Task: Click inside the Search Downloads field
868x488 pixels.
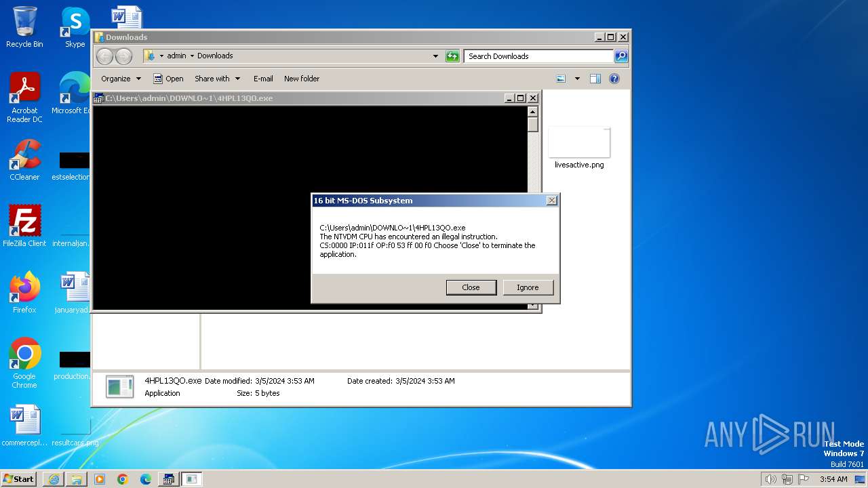Action: 538,56
